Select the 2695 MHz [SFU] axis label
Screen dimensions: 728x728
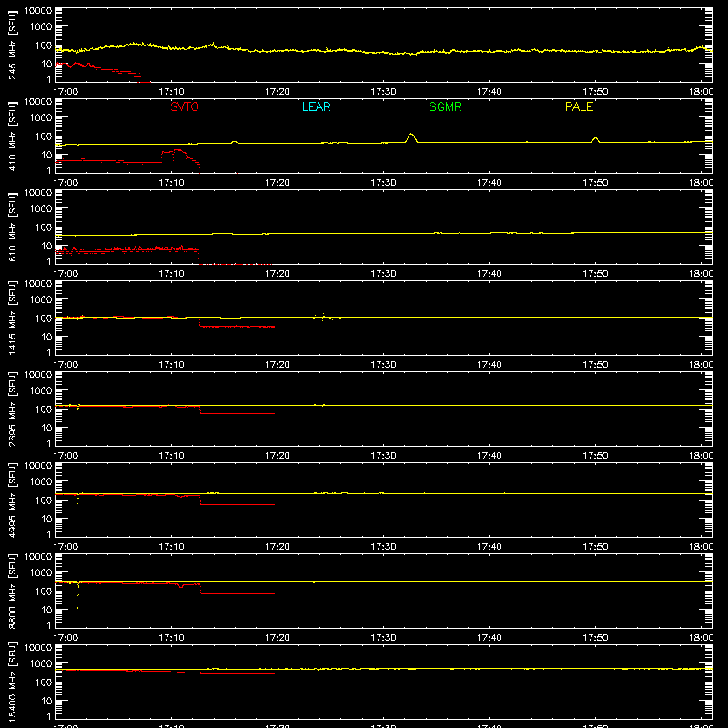pos(13,409)
